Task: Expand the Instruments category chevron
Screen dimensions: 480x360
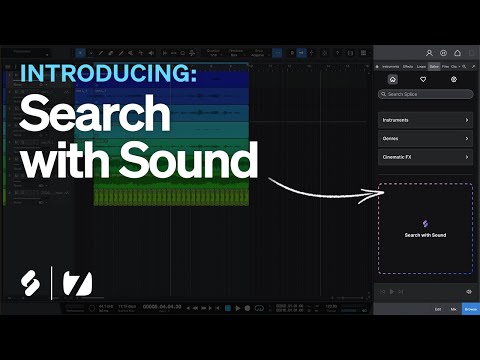Action: click(467, 120)
